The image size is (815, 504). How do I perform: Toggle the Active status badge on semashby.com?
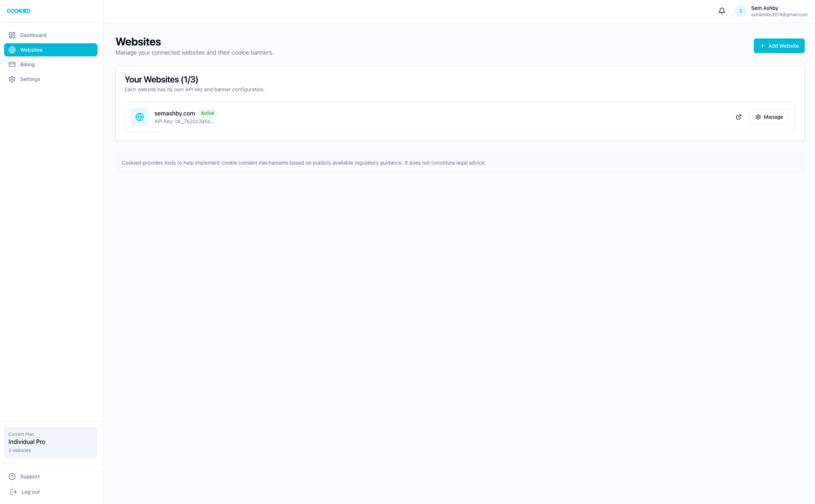click(x=207, y=113)
